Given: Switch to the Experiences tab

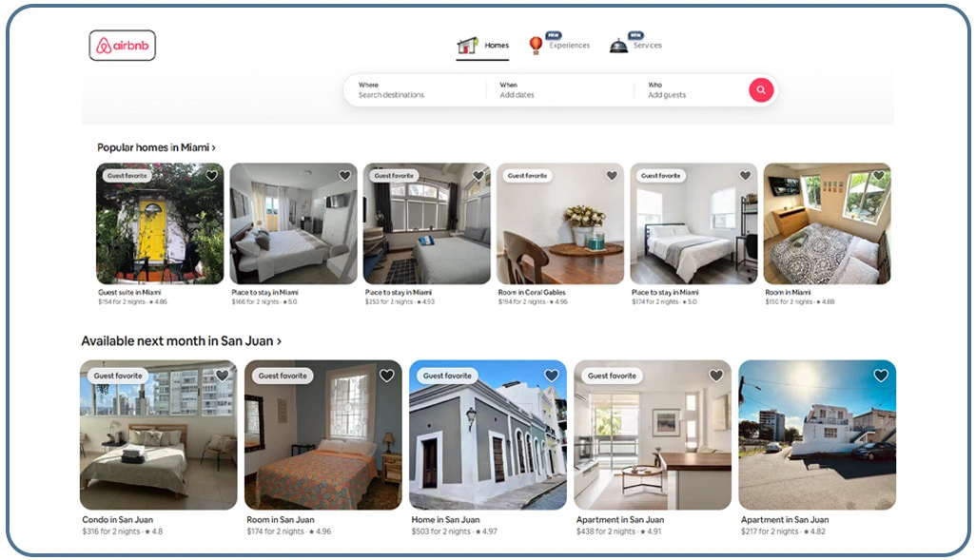Looking at the screenshot, I should 571,45.
